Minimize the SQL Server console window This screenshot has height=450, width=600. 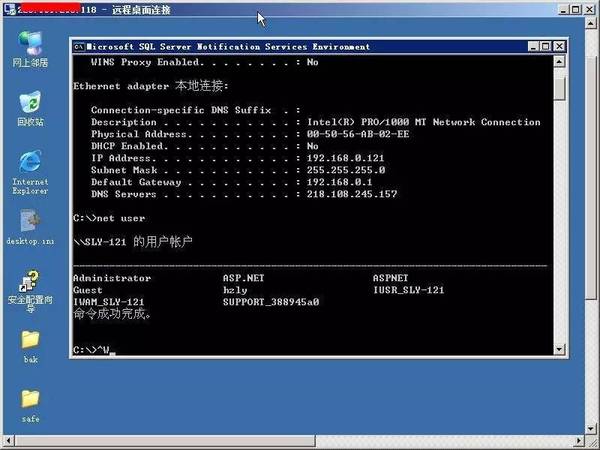click(533, 47)
